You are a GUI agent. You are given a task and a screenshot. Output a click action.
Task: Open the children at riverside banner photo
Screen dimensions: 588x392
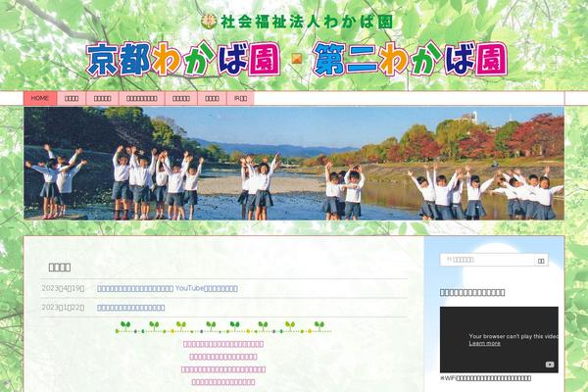[x=294, y=164]
